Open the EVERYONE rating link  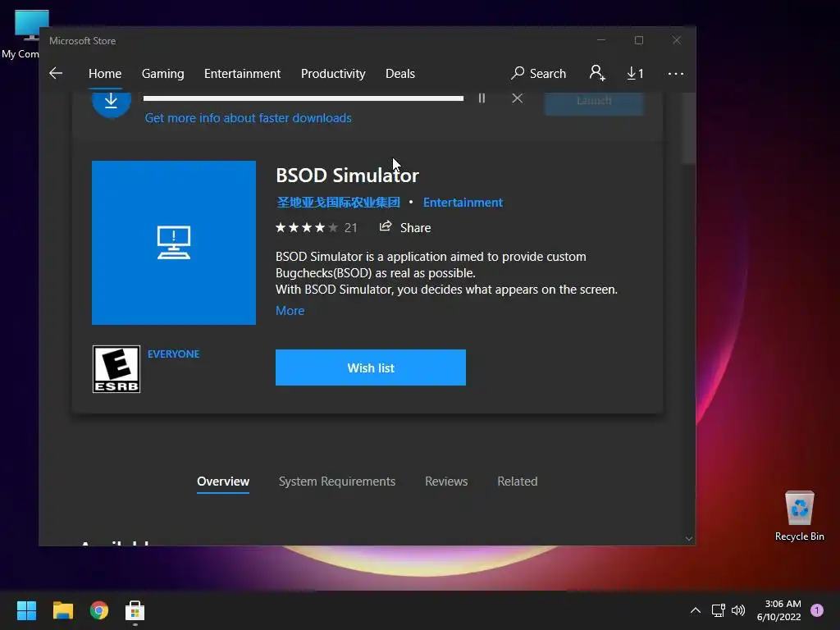click(x=174, y=354)
